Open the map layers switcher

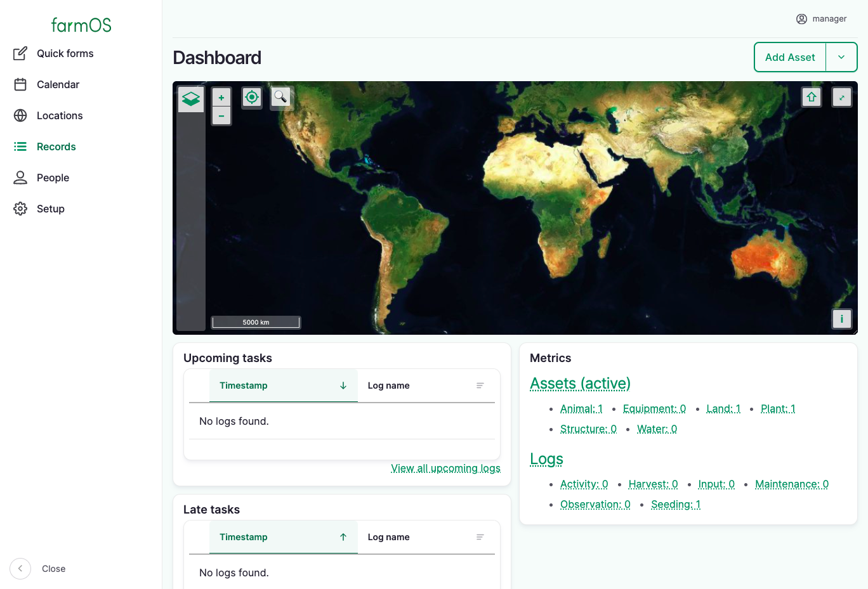click(191, 99)
